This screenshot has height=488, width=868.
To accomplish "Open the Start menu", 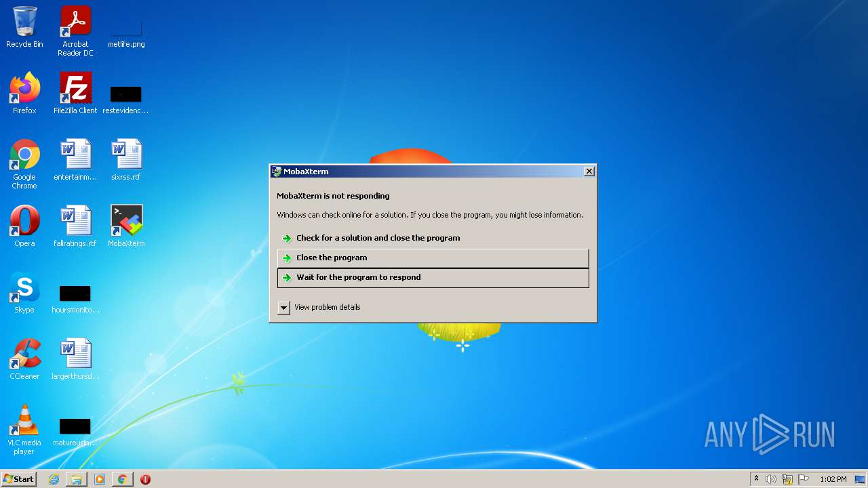I will click(x=18, y=479).
